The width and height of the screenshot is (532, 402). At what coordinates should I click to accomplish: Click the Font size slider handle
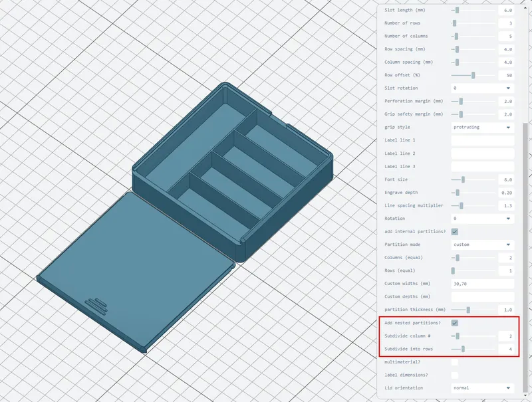coord(463,179)
